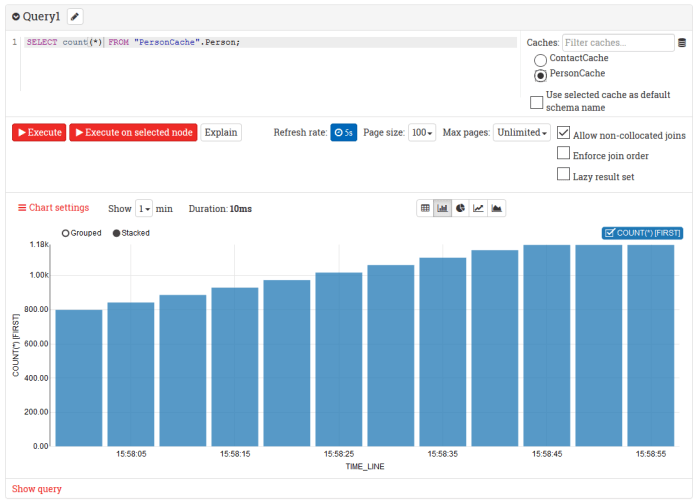Select the bar chart view

(x=442, y=208)
